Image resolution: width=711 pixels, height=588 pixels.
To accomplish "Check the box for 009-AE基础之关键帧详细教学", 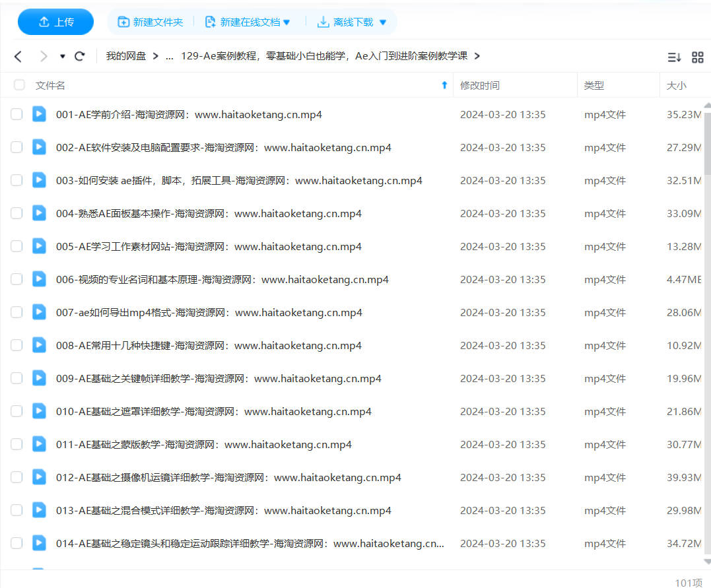I will [17, 378].
